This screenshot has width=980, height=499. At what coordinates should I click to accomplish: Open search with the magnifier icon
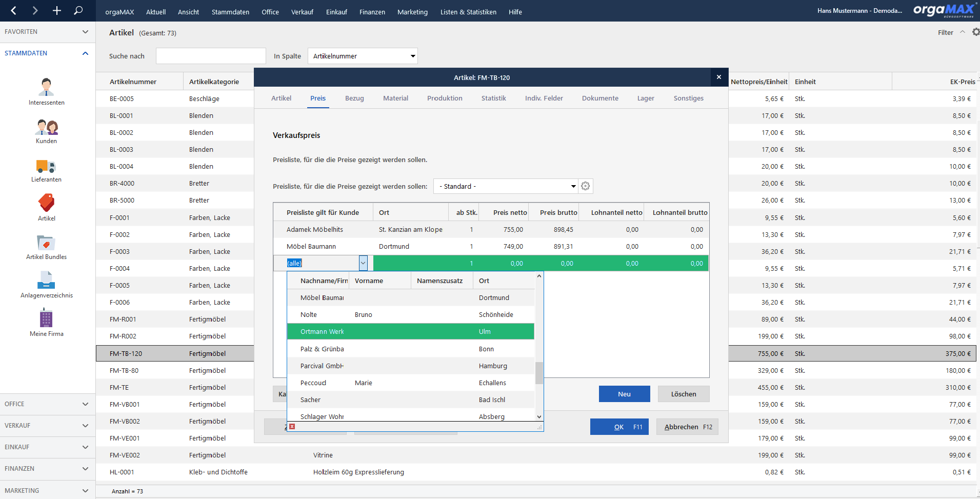[78, 10]
